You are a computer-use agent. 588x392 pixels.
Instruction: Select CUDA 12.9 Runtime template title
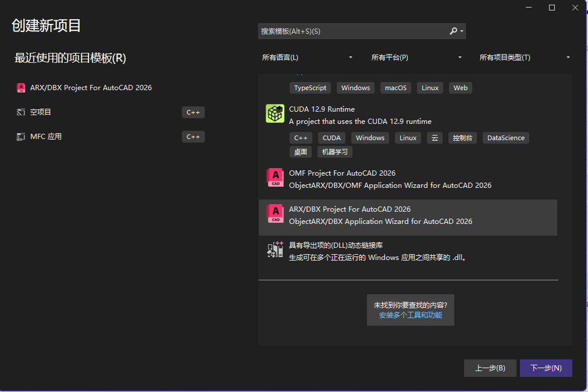point(322,109)
